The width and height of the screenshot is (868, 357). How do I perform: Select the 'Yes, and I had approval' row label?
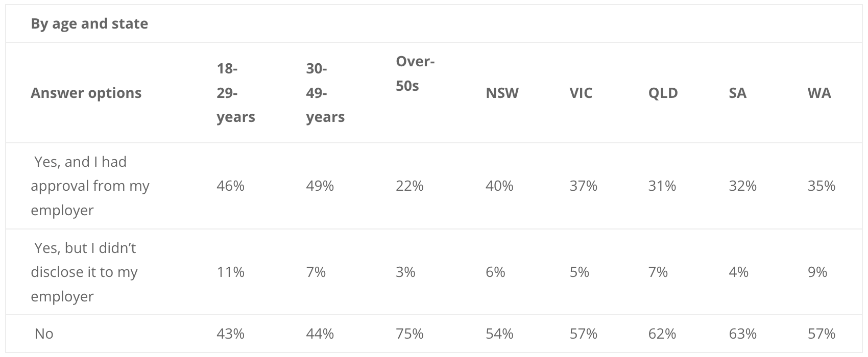(90, 186)
